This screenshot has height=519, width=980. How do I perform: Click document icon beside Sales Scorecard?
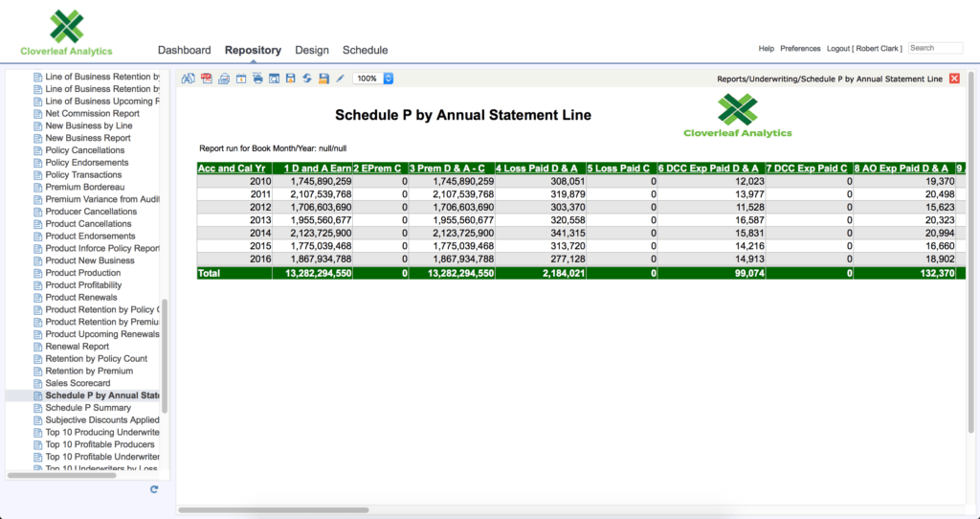[x=38, y=383]
